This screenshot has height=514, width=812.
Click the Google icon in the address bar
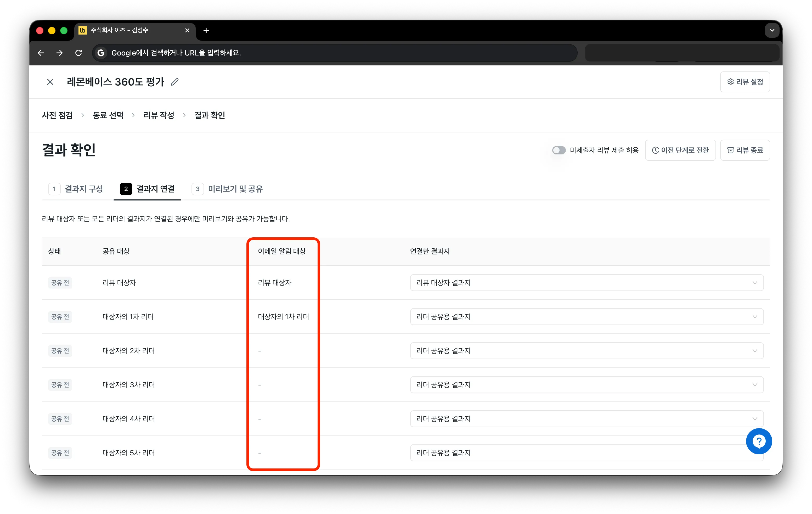101,53
